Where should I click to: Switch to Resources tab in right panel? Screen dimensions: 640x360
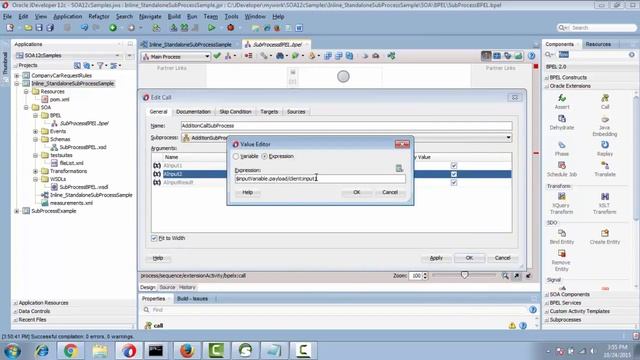click(x=598, y=44)
